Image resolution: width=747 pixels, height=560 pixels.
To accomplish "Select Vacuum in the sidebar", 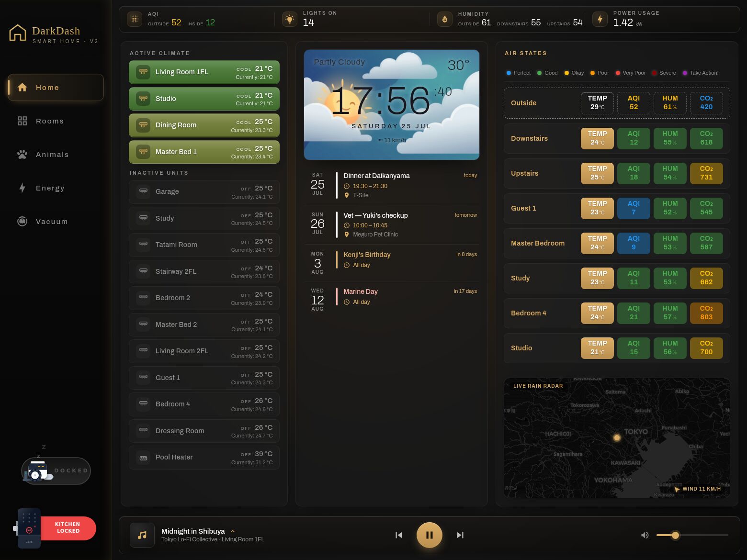I will 56,222.
